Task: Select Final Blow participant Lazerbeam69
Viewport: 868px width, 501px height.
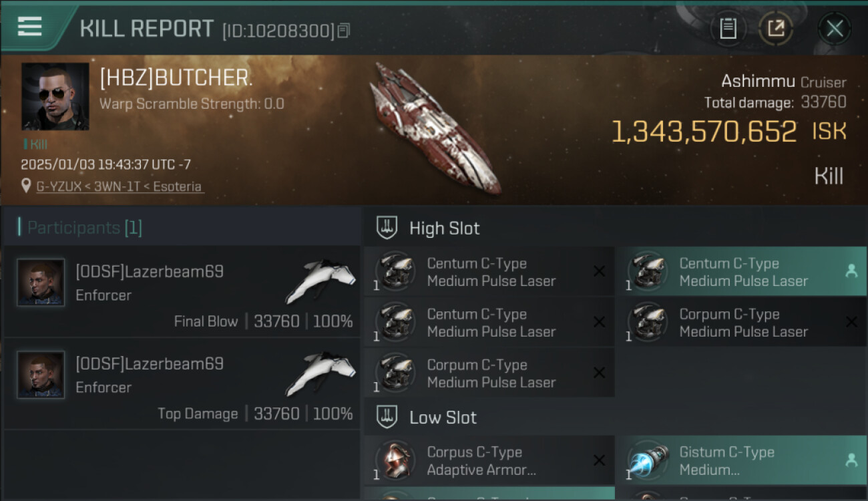Action: [182, 291]
